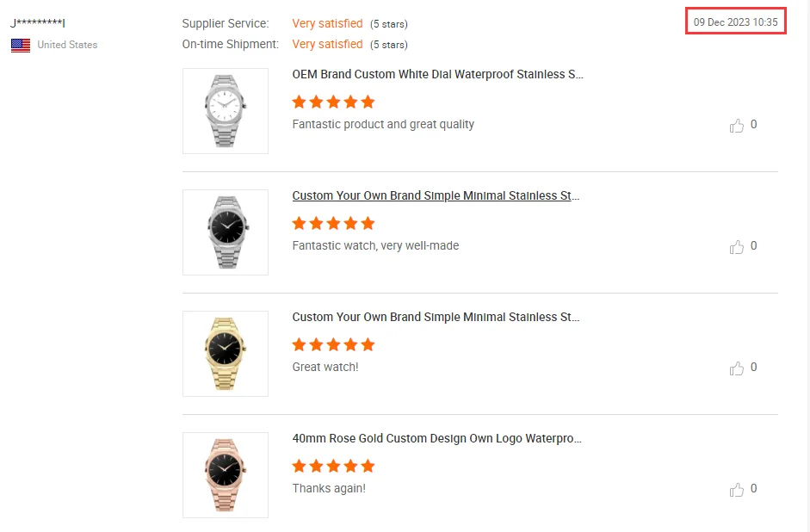
Task: Open the rose gold watch thumbnail
Action: coord(226,475)
